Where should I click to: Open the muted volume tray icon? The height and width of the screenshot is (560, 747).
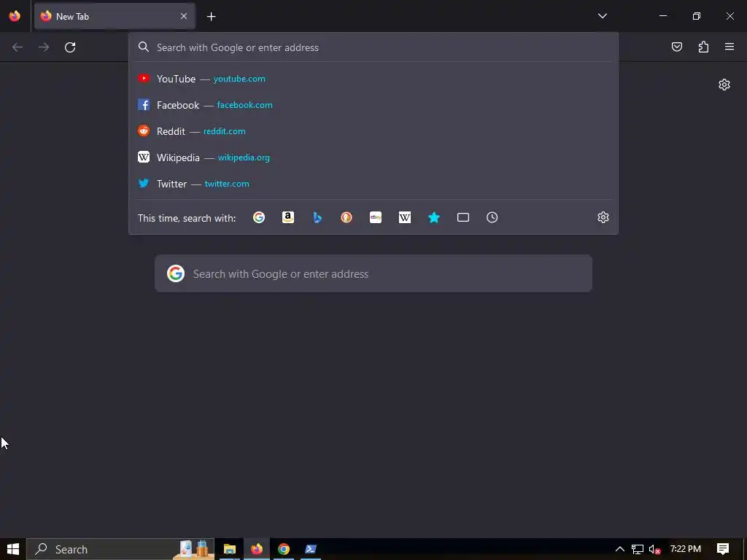pyautogui.click(x=654, y=550)
